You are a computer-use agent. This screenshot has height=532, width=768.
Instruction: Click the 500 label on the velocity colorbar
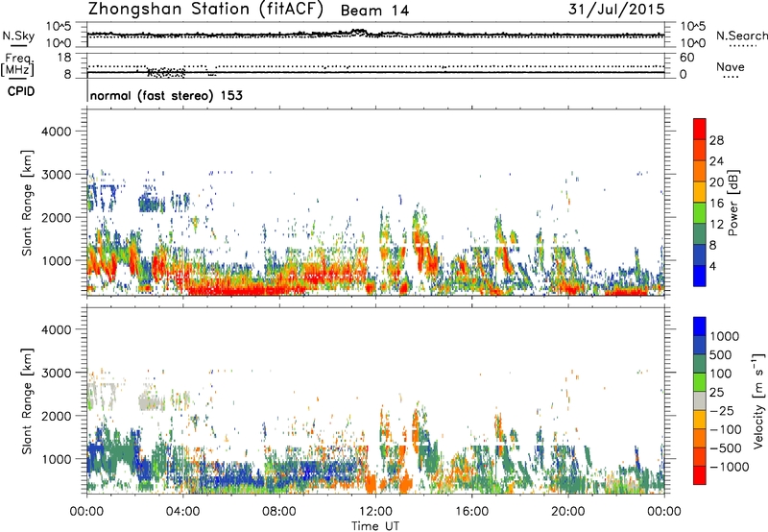coord(721,355)
